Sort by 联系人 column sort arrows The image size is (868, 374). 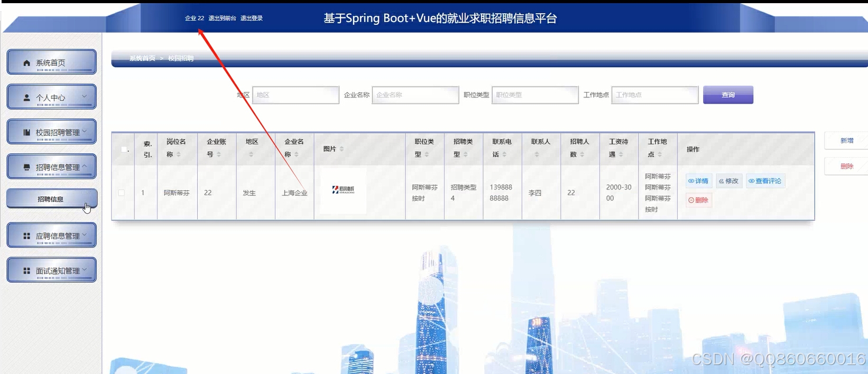537,154
